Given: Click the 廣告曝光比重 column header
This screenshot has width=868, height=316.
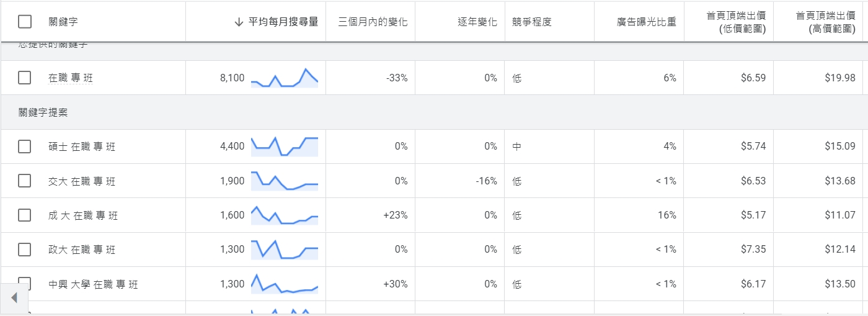Looking at the screenshot, I should click(x=646, y=22).
